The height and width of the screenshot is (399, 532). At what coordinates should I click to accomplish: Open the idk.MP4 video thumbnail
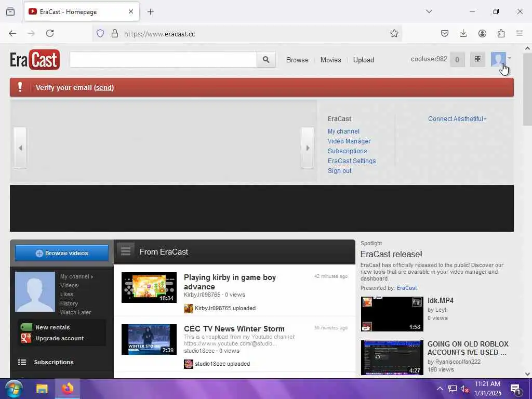click(392, 314)
